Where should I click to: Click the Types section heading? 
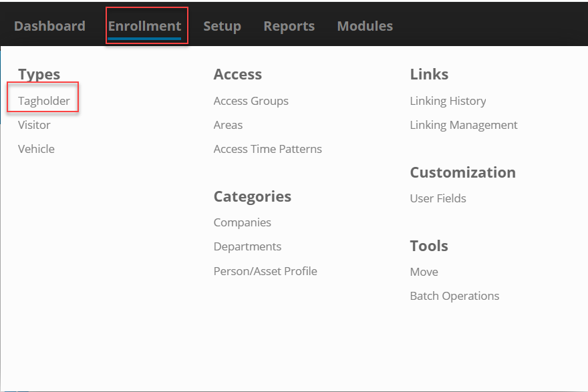click(x=39, y=75)
